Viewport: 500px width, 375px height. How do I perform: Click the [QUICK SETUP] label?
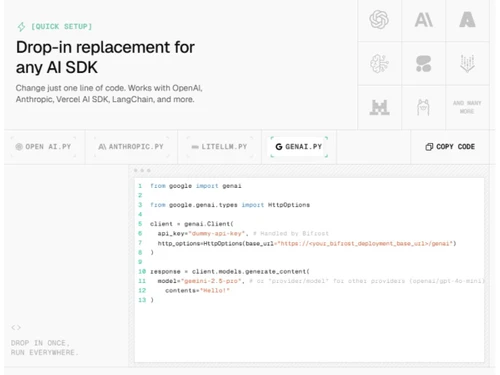click(x=61, y=26)
